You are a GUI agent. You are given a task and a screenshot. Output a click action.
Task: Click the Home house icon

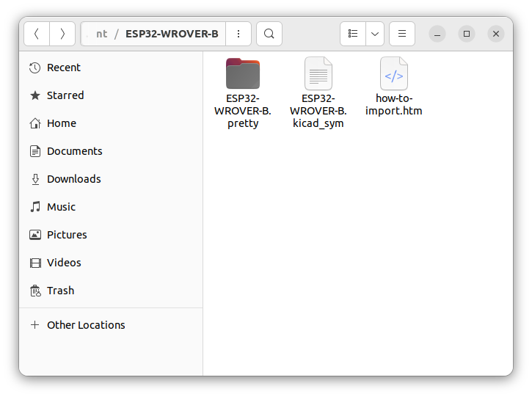pos(35,123)
